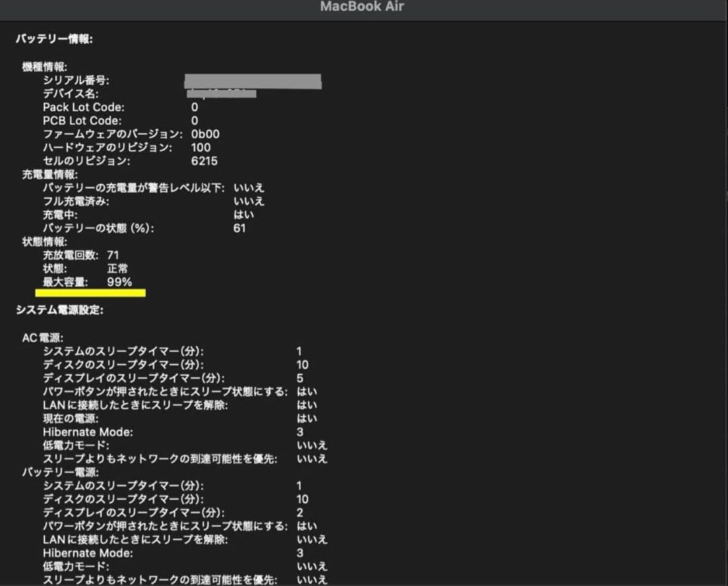Select the フル充電済み label
The height and width of the screenshot is (586, 728).
tap(75, 201)
